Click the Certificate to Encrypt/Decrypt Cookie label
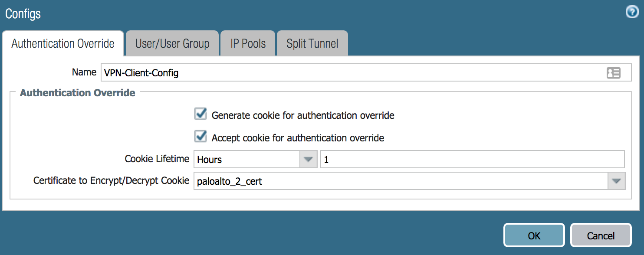 [111, 180]
